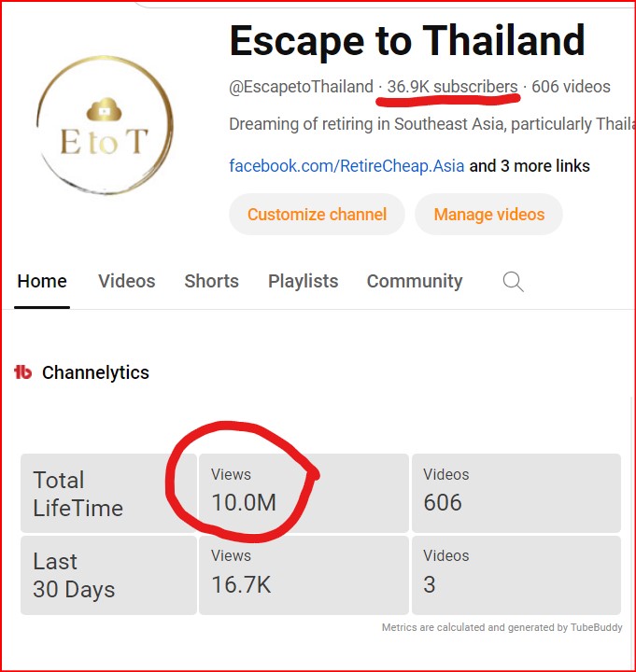636x672 pixels.
Task: Go to the Playlists tab
Action: pos(303,281)
